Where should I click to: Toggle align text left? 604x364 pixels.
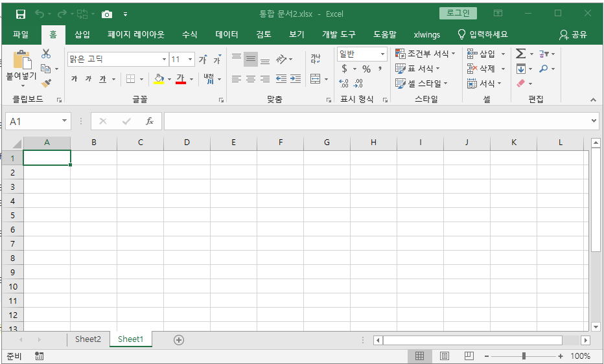[237, 79]
